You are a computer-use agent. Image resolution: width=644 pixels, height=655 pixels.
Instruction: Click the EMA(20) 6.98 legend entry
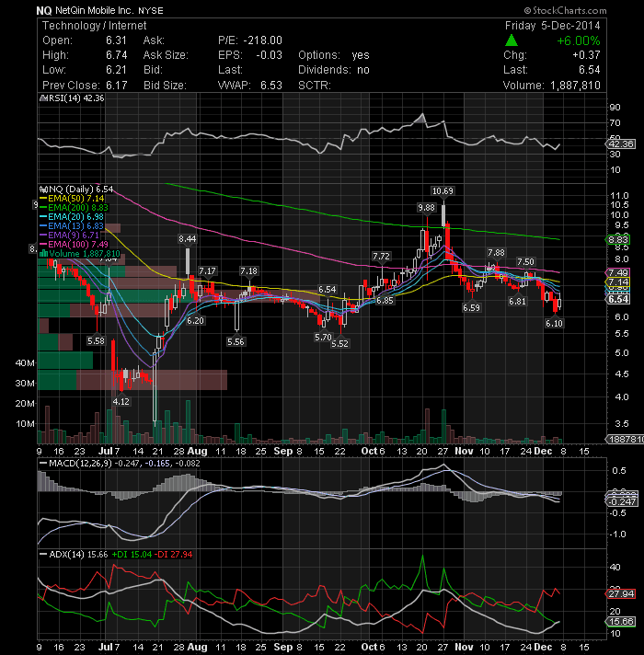(x=72, y=217)
